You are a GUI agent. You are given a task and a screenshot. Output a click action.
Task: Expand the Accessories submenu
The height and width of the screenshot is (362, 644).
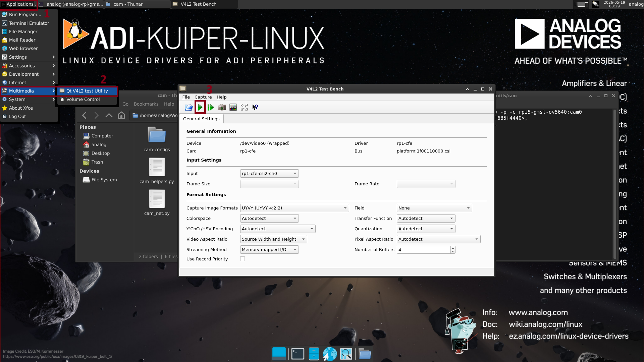tap(29, 66)
